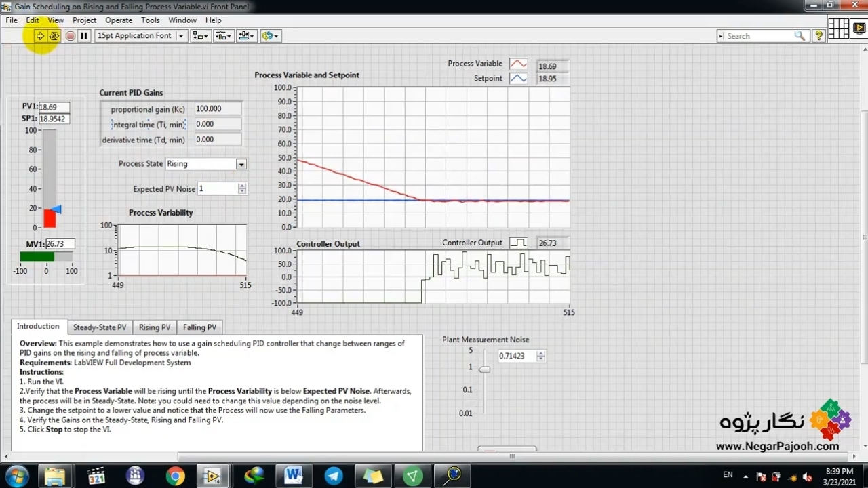Screen dimensions: 868x488
Task: Click the context help question mark icon
Action: click(818, 36)
